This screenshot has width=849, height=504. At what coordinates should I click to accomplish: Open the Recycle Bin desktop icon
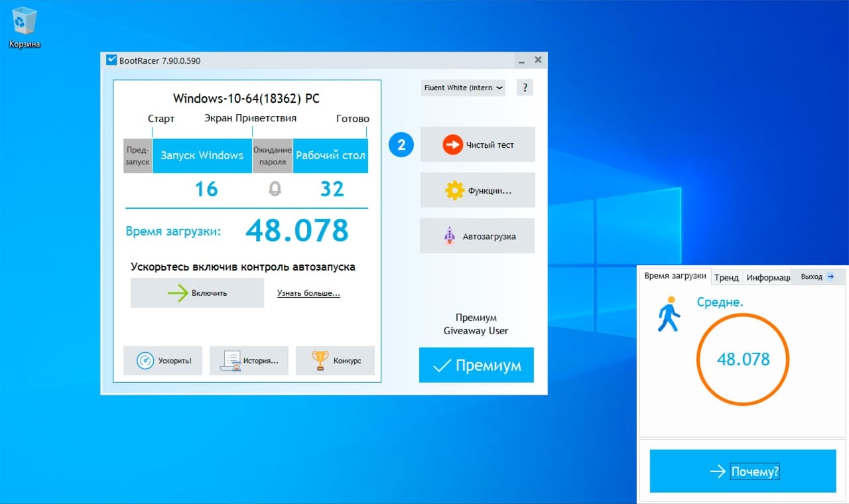25,28
